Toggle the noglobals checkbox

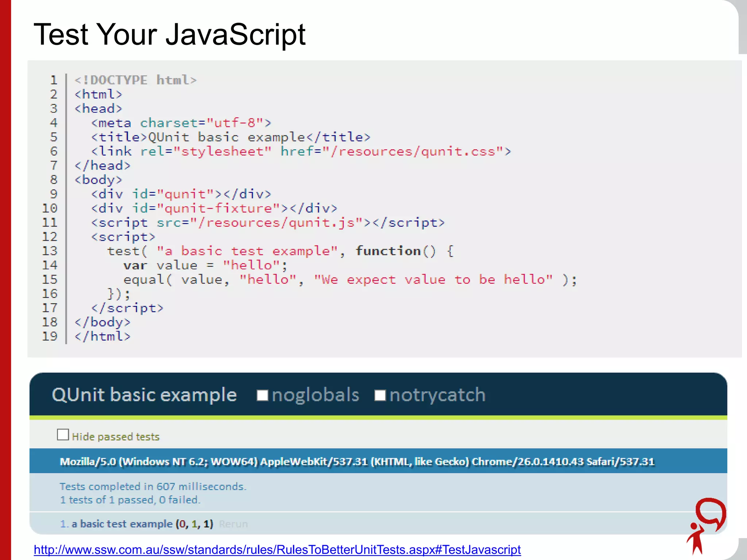[x=262, y=395]
